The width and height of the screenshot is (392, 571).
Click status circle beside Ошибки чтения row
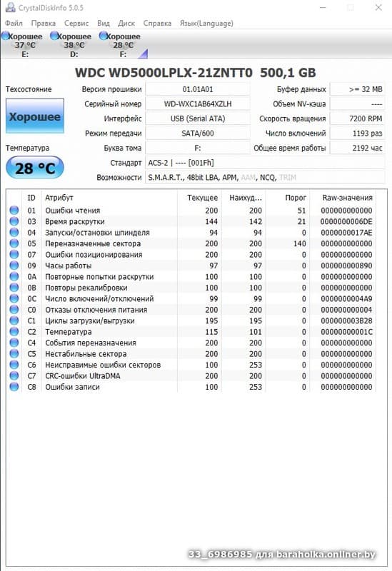[x=14, y=210]
